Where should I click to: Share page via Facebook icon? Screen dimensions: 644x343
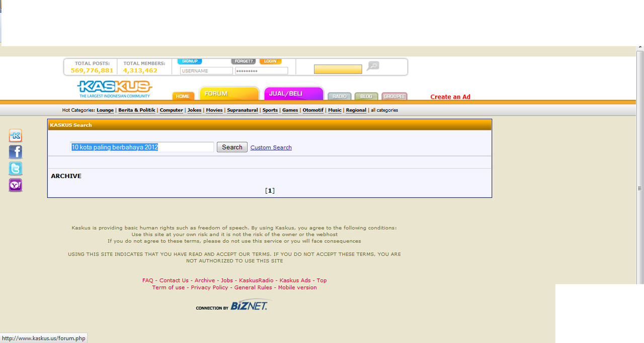click(x=16, y=152)
